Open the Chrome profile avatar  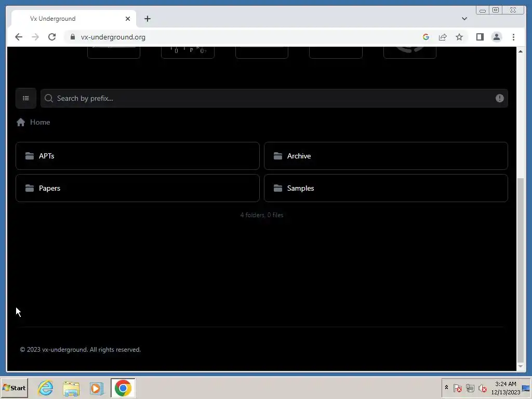[497, 37]
